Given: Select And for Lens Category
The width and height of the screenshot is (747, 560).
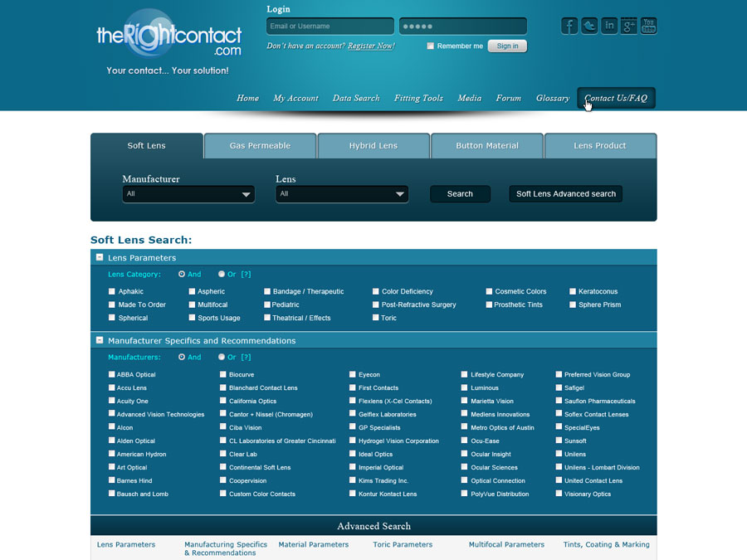Looking at the screenshot, I should point(182,275).
